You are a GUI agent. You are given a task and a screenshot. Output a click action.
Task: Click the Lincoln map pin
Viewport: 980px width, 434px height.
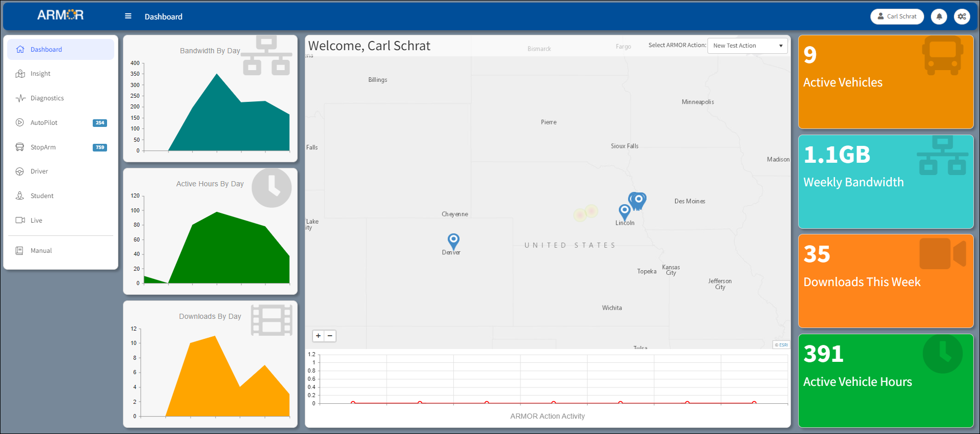point(624,212)
